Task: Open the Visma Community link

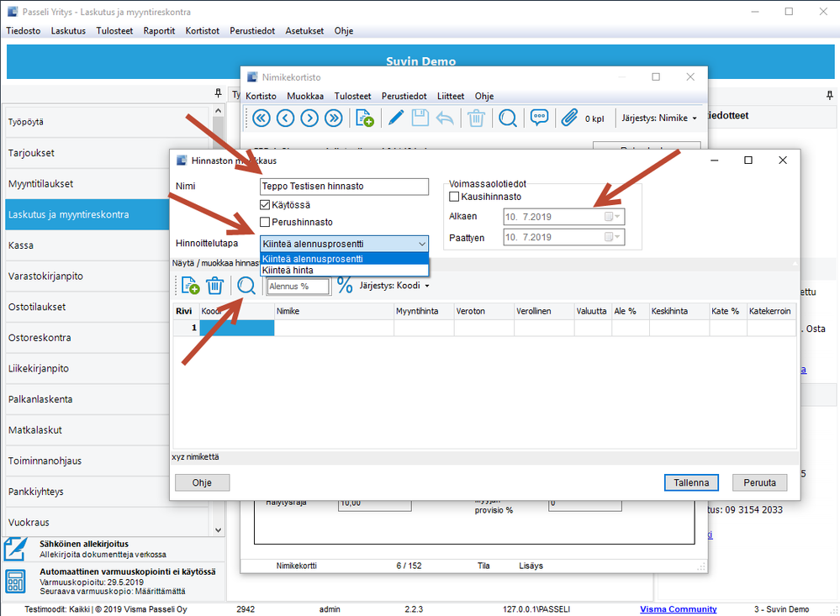Action: [679, 609]
